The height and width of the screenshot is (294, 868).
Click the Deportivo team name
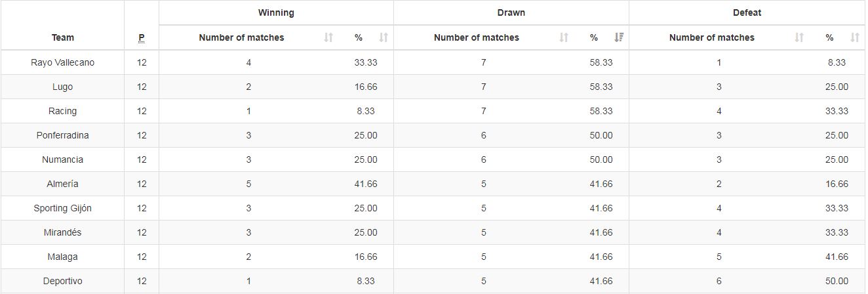[63, 281]
